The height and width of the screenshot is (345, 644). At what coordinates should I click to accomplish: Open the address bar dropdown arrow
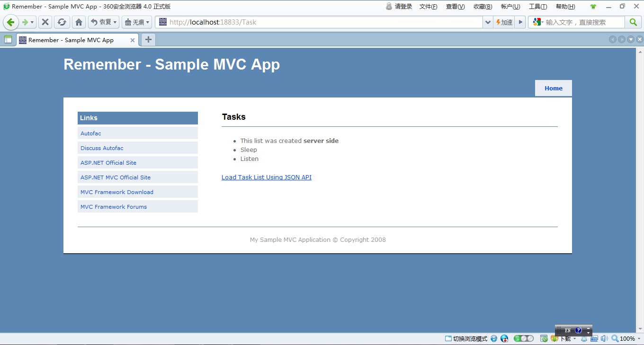click(x=488, y=22)
